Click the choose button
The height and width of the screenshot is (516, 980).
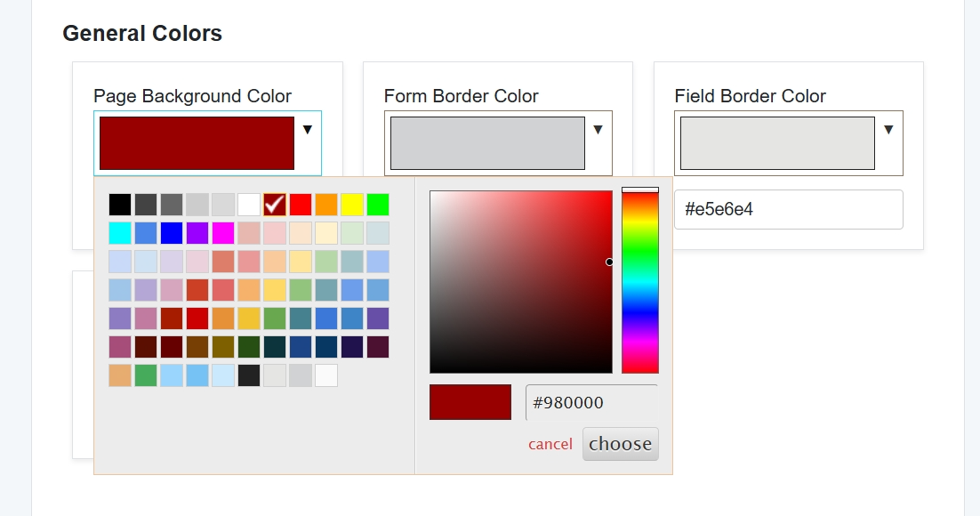[x=621, y=444]
